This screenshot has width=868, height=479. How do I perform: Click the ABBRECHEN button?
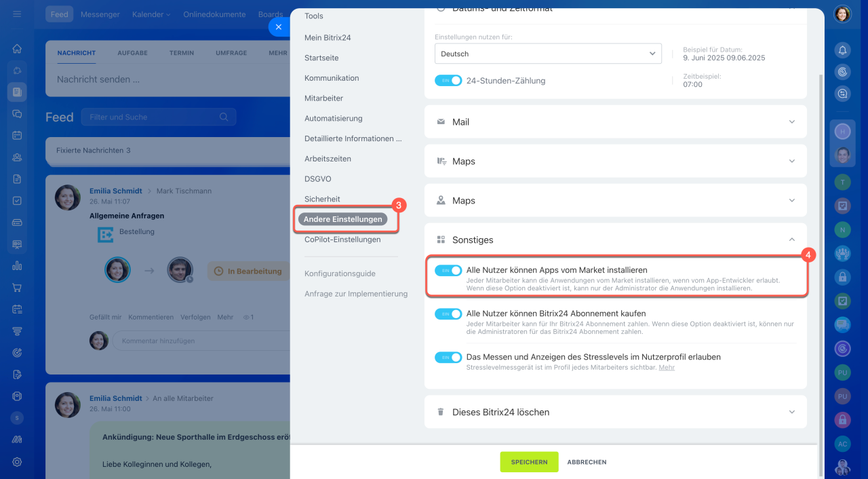coord(587,462)
